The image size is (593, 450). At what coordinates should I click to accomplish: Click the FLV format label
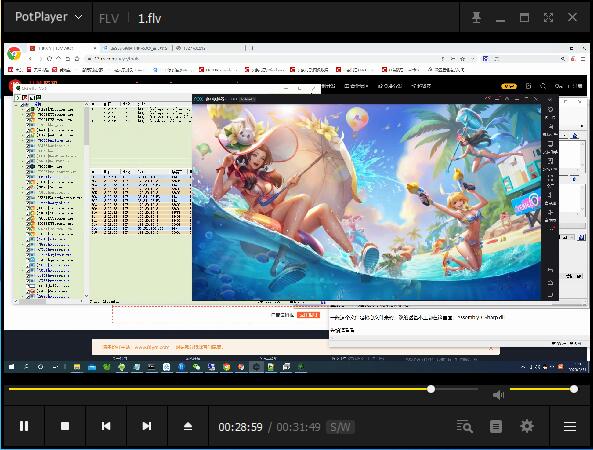click(x=109, y=18)
